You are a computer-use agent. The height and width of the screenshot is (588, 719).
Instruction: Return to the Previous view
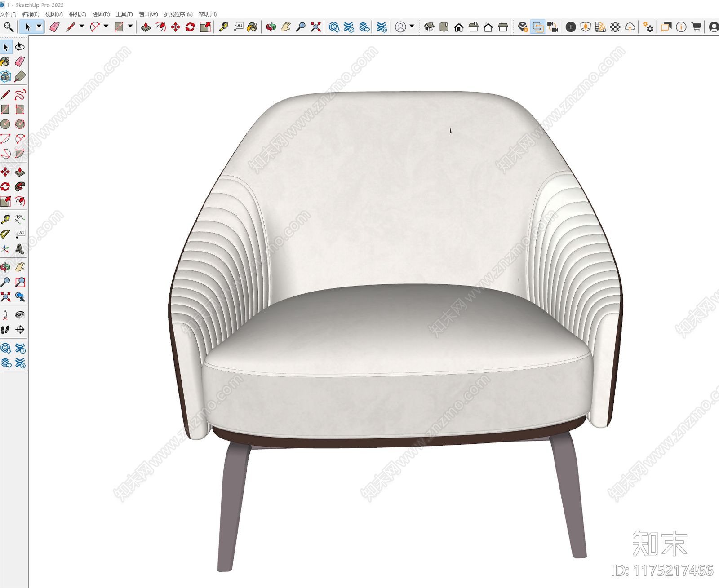[20, 297]
